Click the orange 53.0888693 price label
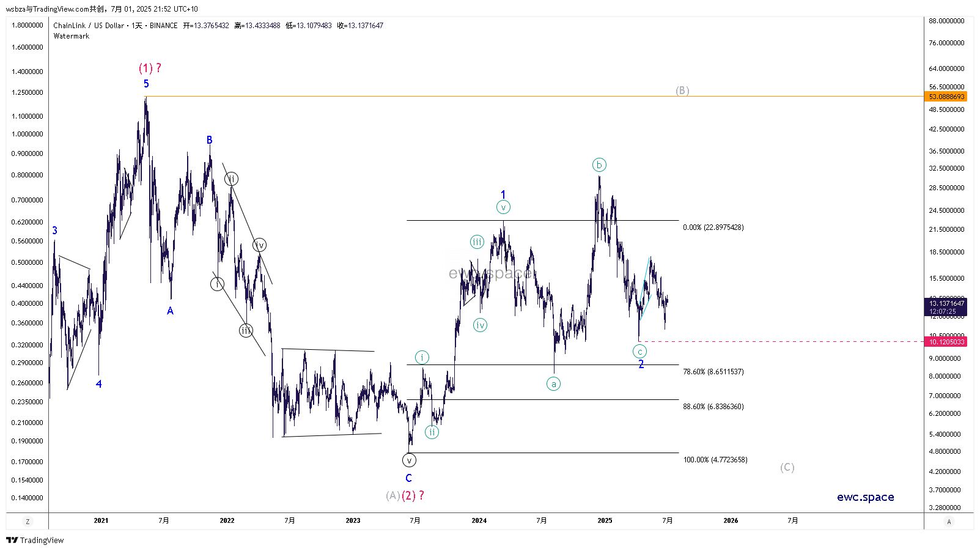This screenshot has height=551, width=980. [x=946, y=97]
